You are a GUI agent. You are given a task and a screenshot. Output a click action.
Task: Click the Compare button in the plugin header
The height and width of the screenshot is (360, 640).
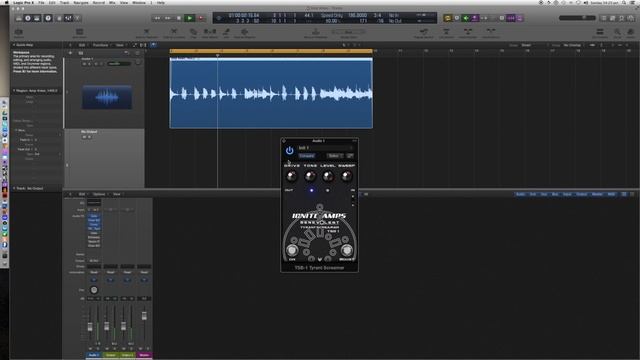307,156
